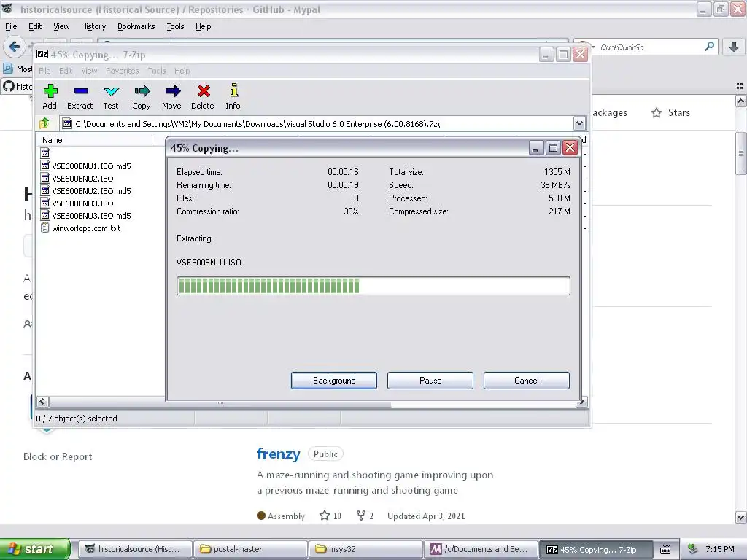Open the View menu in Mypal browser
Image resolution: width=747 pixels, height=560 pixels.
(61, 26)
